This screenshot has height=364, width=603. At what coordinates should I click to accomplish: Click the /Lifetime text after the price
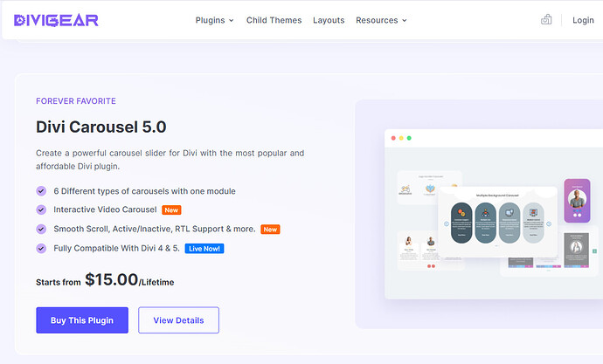pos(156,282)
